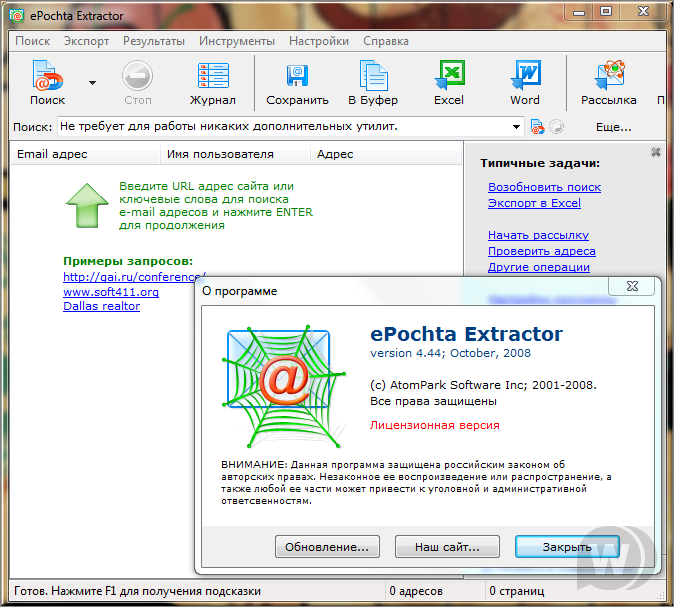Click the Наш сайт... button
Viewport: 674px width, 607px height.
tap(447, 547)
